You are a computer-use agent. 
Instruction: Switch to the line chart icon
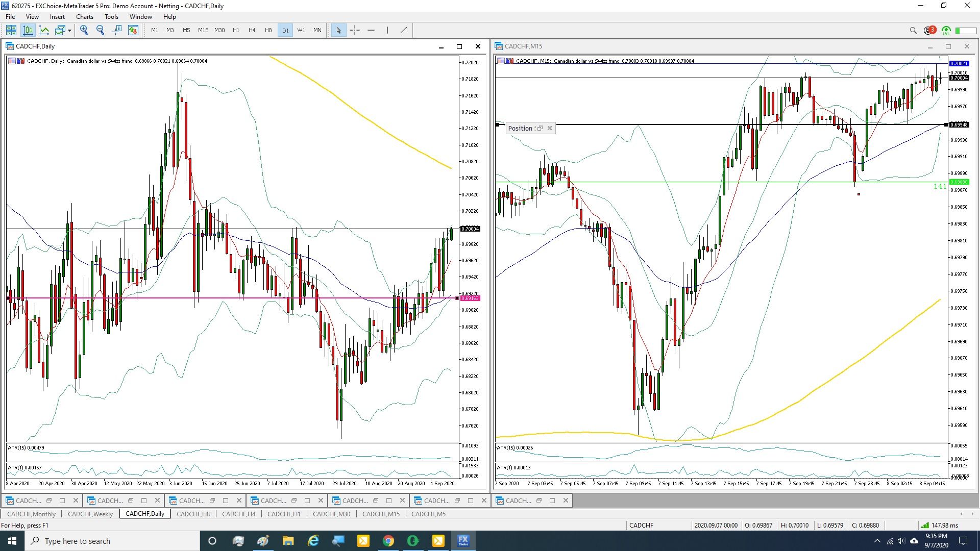44,30
